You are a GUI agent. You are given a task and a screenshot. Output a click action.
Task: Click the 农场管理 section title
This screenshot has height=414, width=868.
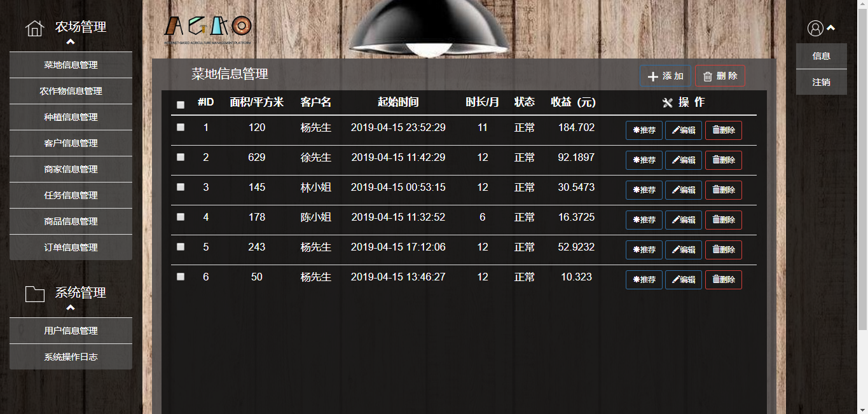click(x=80, y=27)
